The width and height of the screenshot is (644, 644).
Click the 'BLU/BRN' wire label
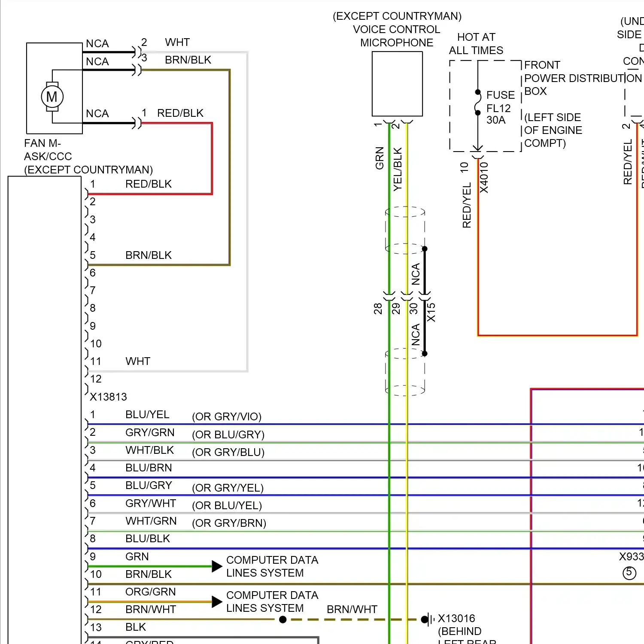[149, 468]
